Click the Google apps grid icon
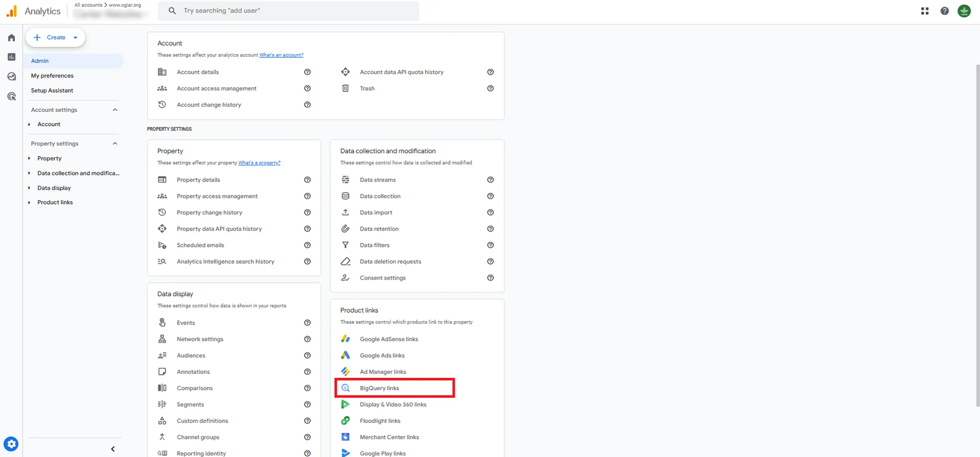 [x=925, y=11]
